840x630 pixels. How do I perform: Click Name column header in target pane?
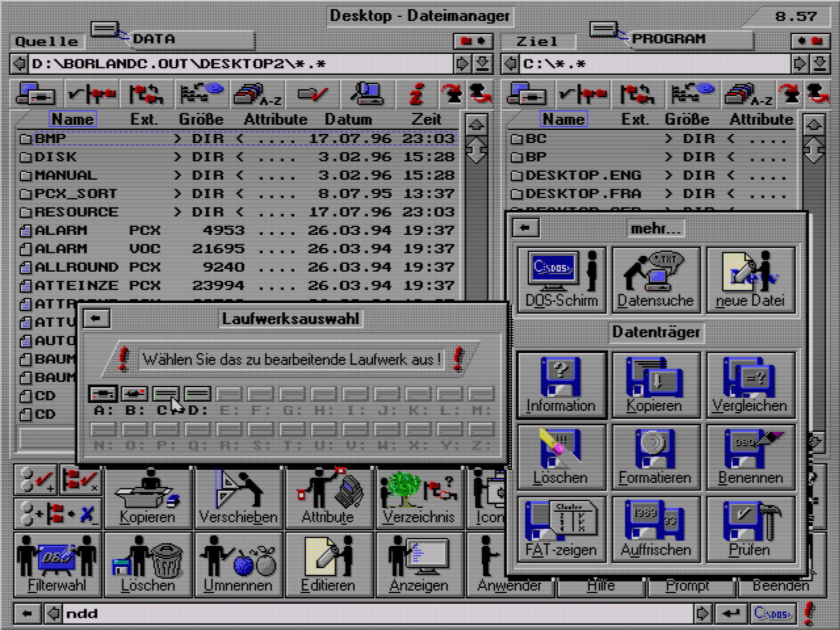tap(563, 119)
